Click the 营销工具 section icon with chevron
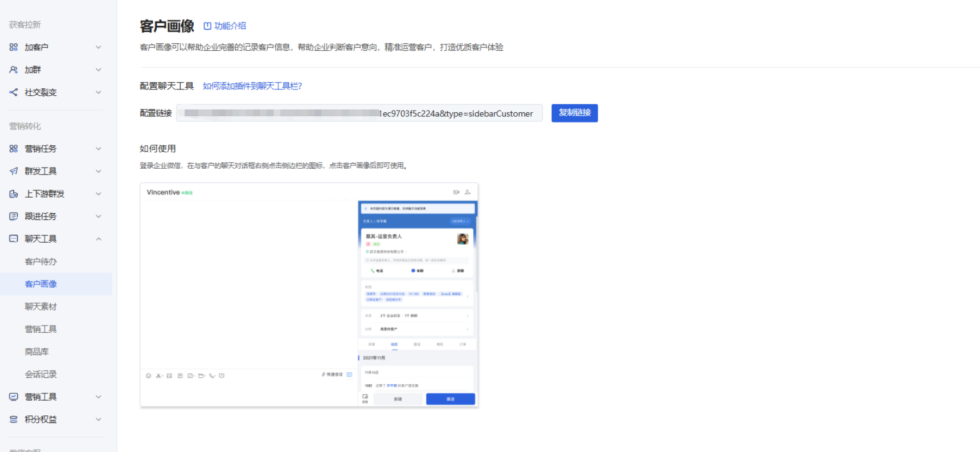 click(x=14, y=397)
